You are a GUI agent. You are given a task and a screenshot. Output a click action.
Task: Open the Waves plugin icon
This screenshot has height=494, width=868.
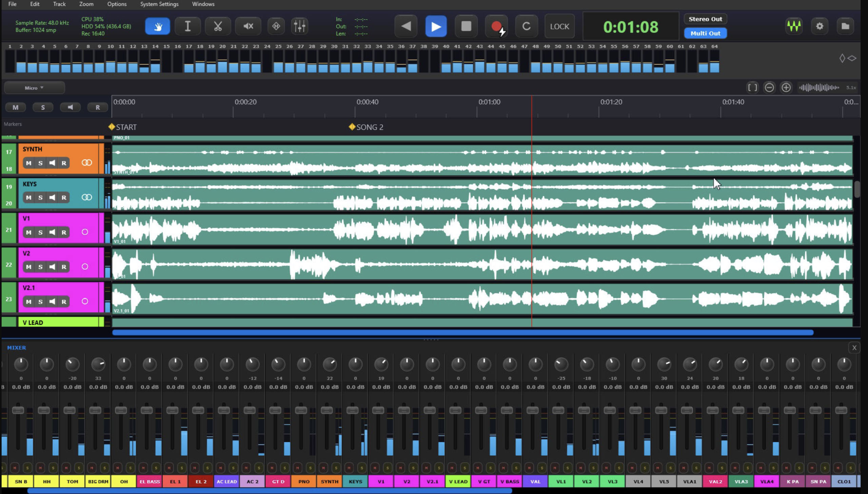point(794,26)
